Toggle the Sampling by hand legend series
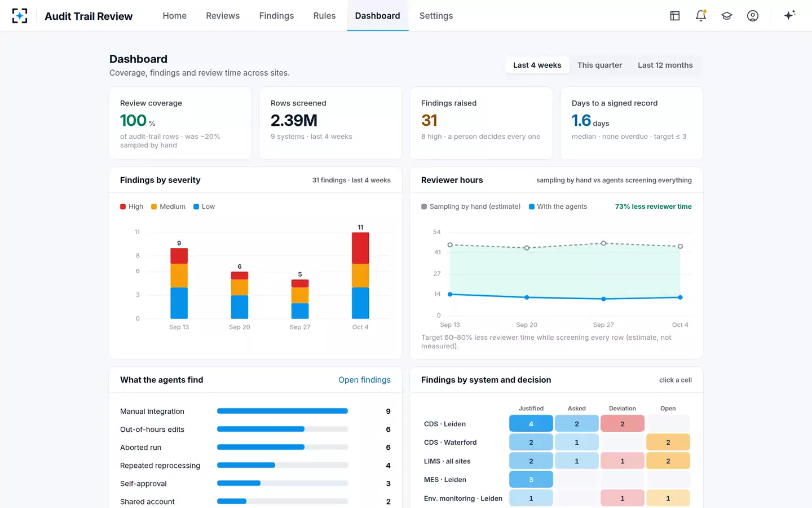The width and height of the screenshot is (812, 508). pyautogui.click(x=471, y=207)
